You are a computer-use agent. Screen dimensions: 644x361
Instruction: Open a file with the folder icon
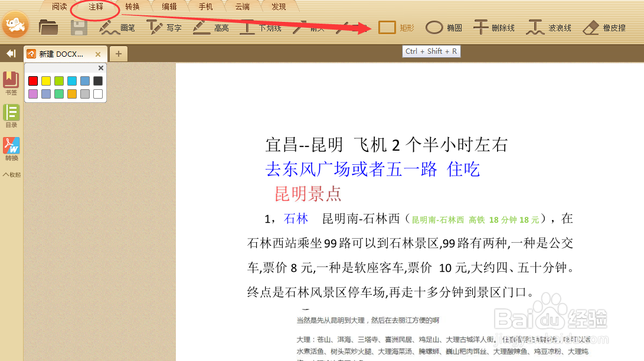48,28
